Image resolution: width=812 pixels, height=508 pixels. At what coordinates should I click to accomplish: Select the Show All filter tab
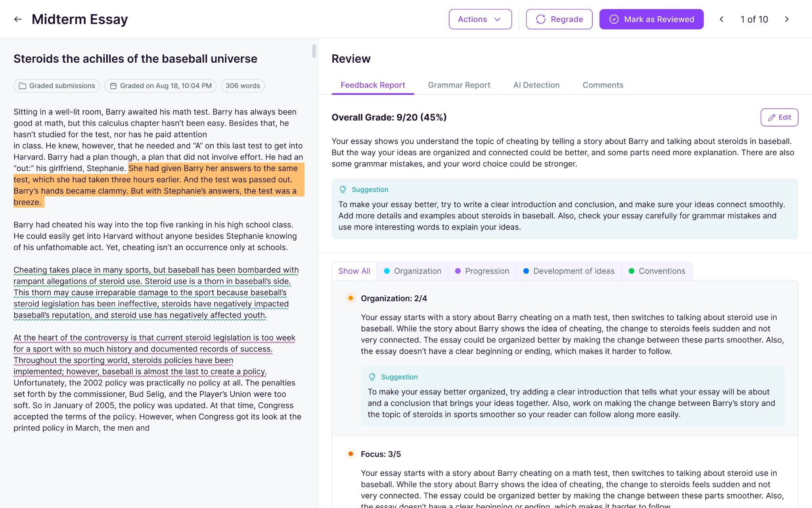tap(354, 271)
